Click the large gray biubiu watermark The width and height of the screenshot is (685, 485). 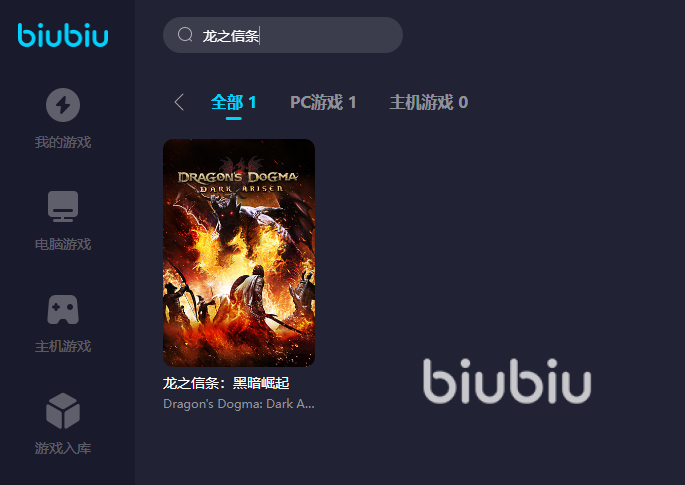tap(507, 381)
